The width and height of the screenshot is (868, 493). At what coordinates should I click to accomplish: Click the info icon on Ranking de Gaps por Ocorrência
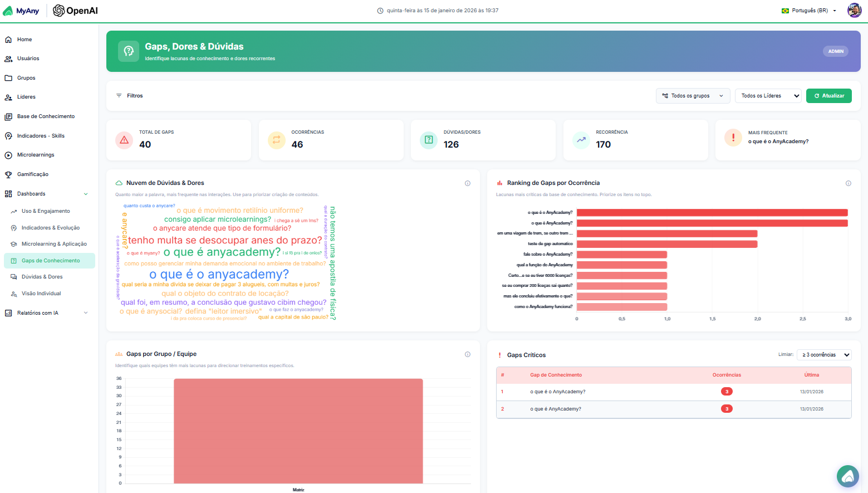848,183
